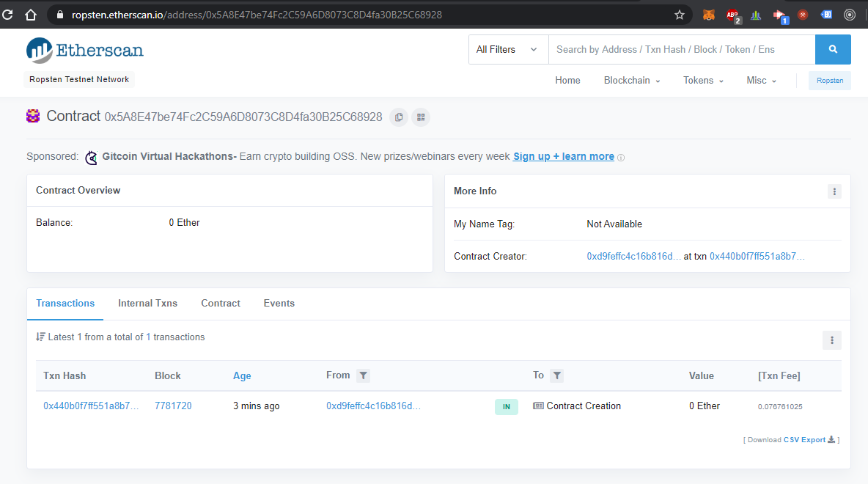Bookmark this page with the star icon
The height and width of the screenshot is (484, 868).
[680, 15]
